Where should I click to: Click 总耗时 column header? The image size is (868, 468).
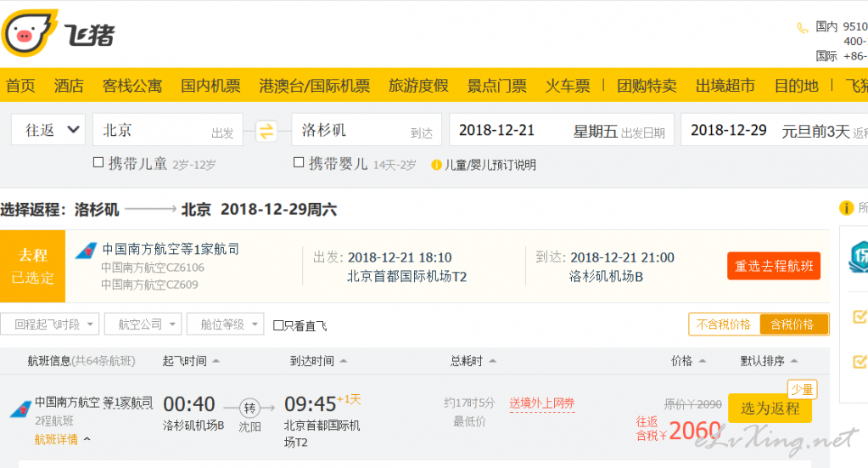pyautogui.click(x=467, y=361)
